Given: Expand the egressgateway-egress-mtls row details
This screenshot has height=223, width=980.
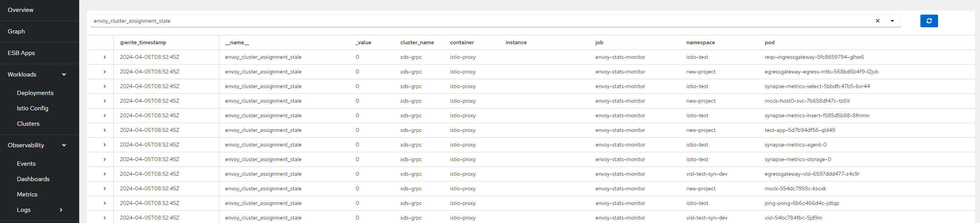Looking at the screenshot, I should 105,72.
